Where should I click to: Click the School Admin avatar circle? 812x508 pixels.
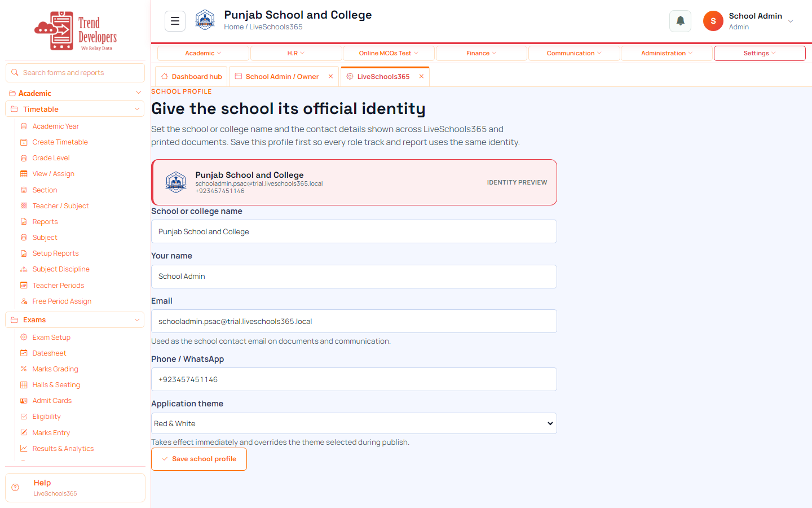point(713,21)
